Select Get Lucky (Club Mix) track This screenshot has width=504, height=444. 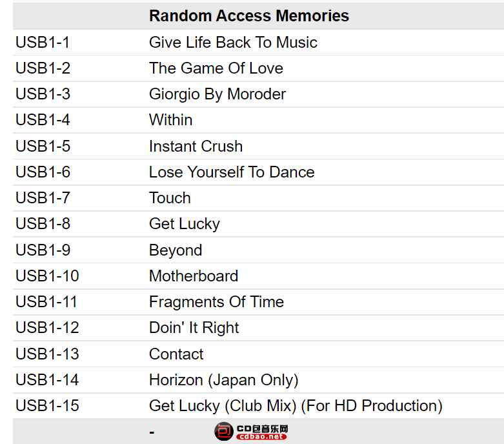296,406
